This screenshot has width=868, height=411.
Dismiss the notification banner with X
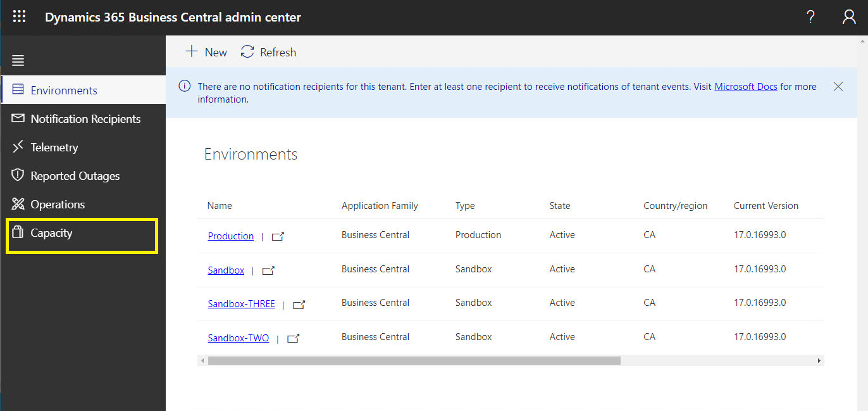point(838,86)
